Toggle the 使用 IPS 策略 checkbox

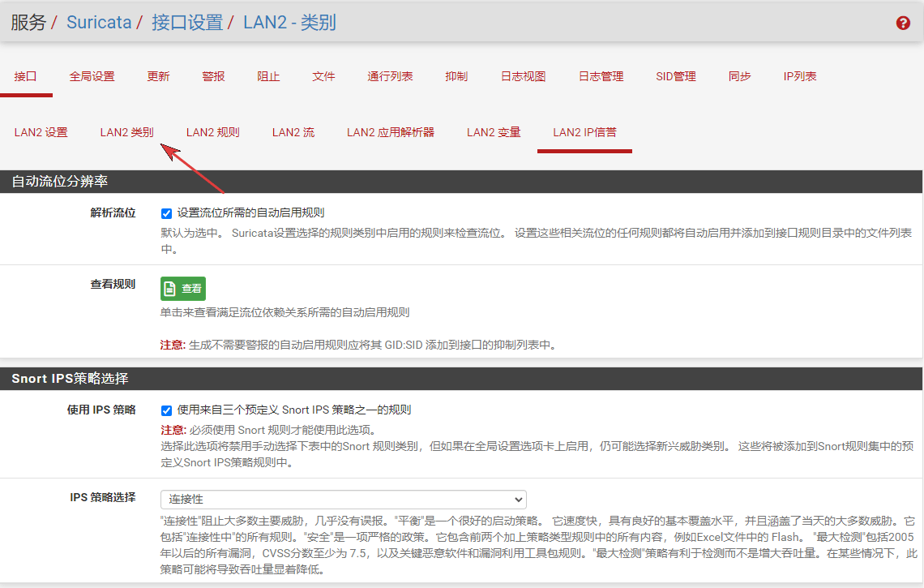166,410
